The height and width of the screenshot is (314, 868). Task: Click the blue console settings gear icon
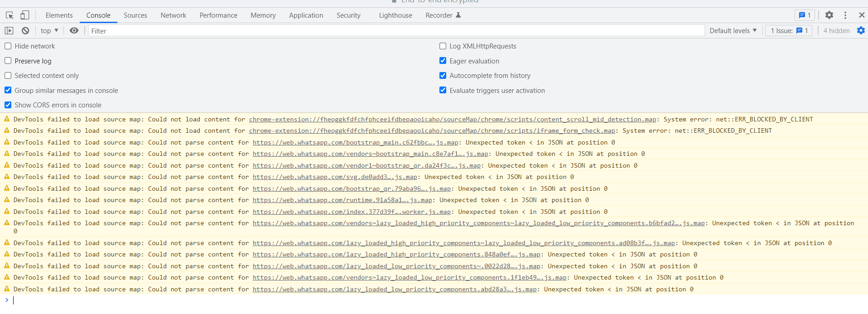(861, 31)
